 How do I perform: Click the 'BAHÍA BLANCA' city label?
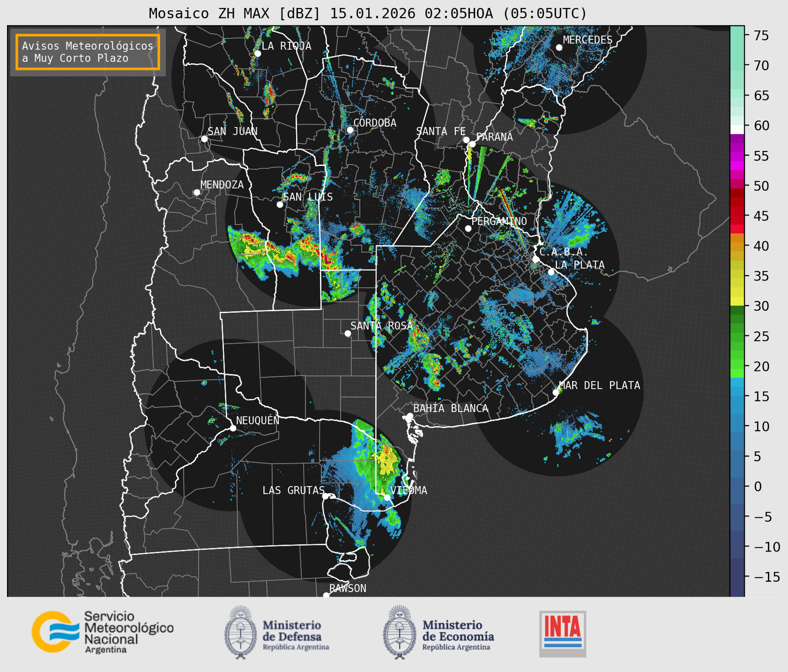[451, 408]
